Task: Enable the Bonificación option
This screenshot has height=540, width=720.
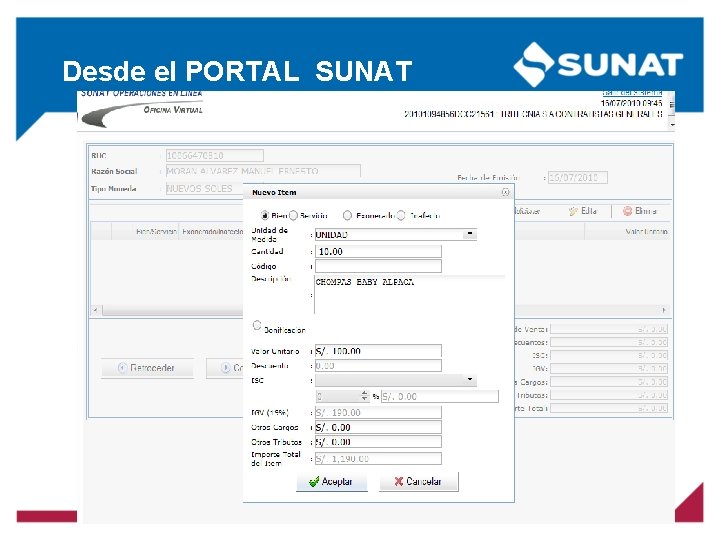Action: coord(257,325)
